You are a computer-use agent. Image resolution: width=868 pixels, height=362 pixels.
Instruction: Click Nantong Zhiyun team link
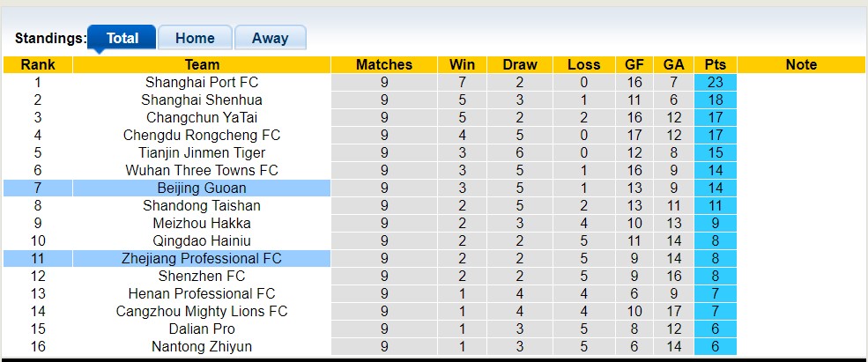pyautogui.click(x=202, y=346)
